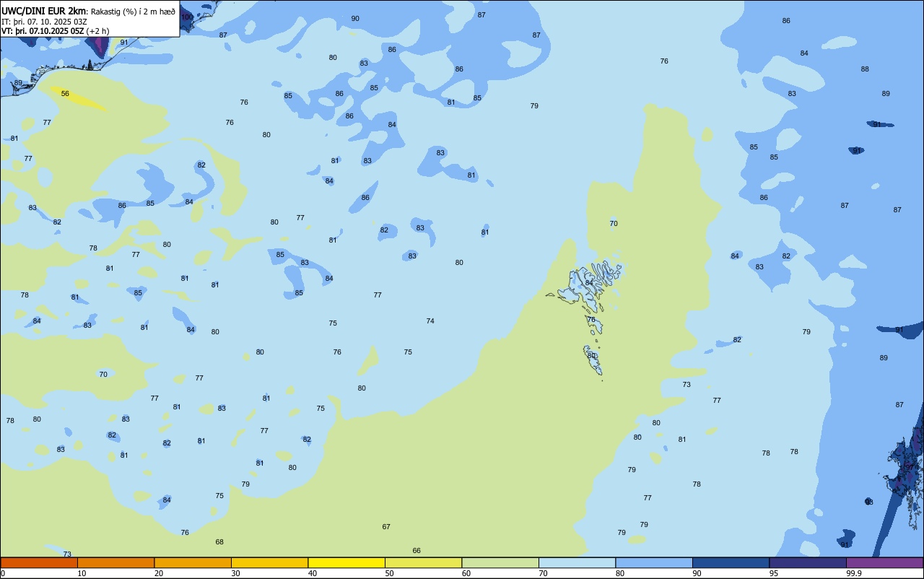The height and width of the screenshot is (579, 924).
Task: Select the "VT: þri. 07.10.2025 05Z" valid time
Action: click(x=43, y=31)
